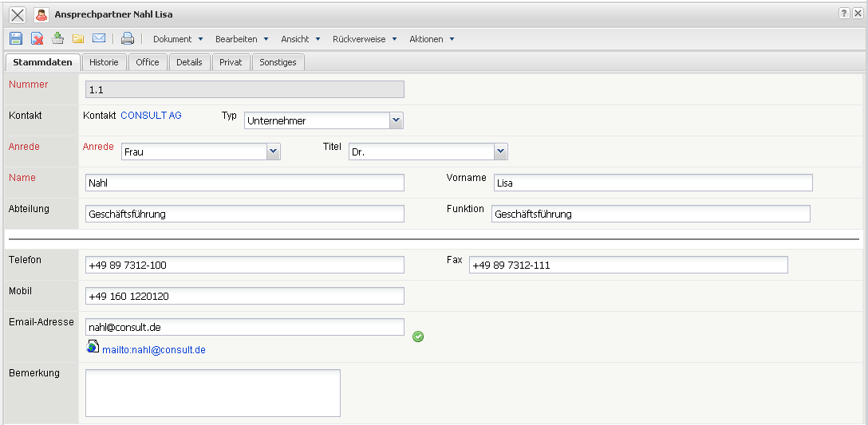
Task: Switch to the Historie tab
Action: click(x=104, y=62)
